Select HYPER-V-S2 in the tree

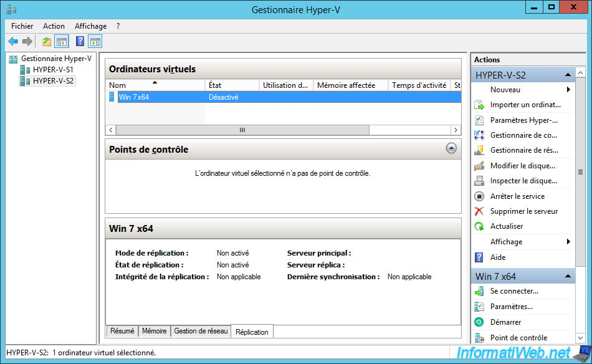pyautogui.click(x=53, y=81)
